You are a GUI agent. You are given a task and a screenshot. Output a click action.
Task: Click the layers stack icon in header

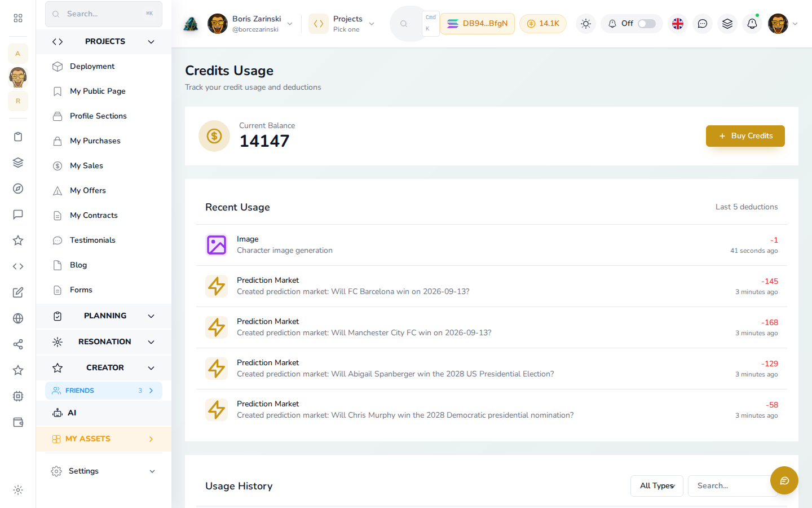[727, 24]
